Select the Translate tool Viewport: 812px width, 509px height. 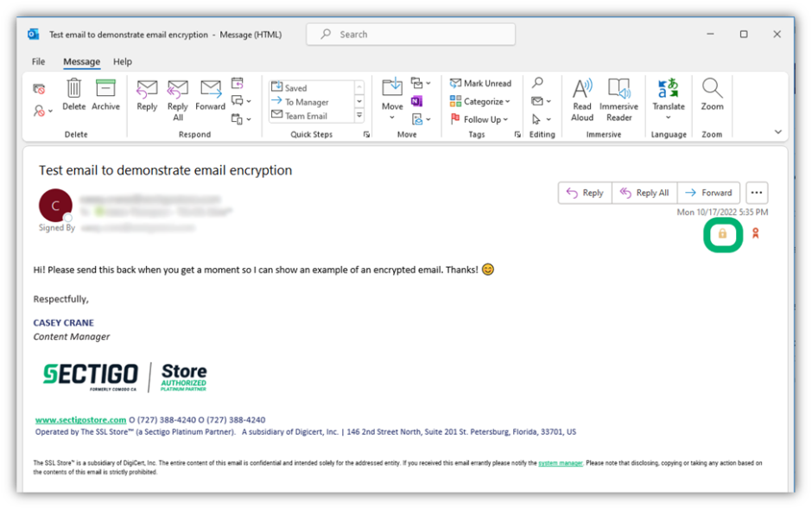pyautogui.click(x=668, y=98)
